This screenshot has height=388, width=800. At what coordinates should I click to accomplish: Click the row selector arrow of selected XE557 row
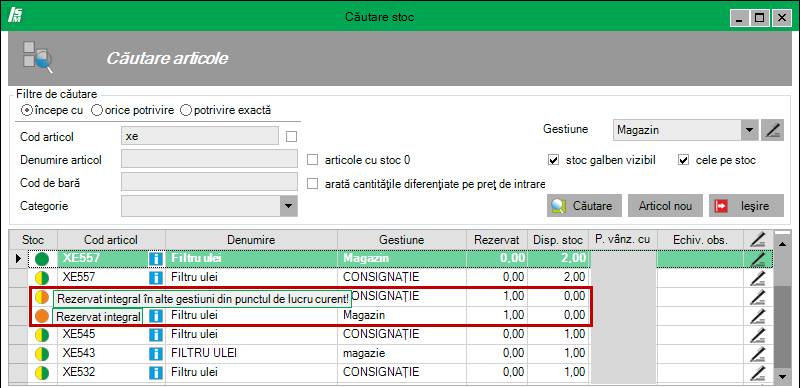[18, 259]
